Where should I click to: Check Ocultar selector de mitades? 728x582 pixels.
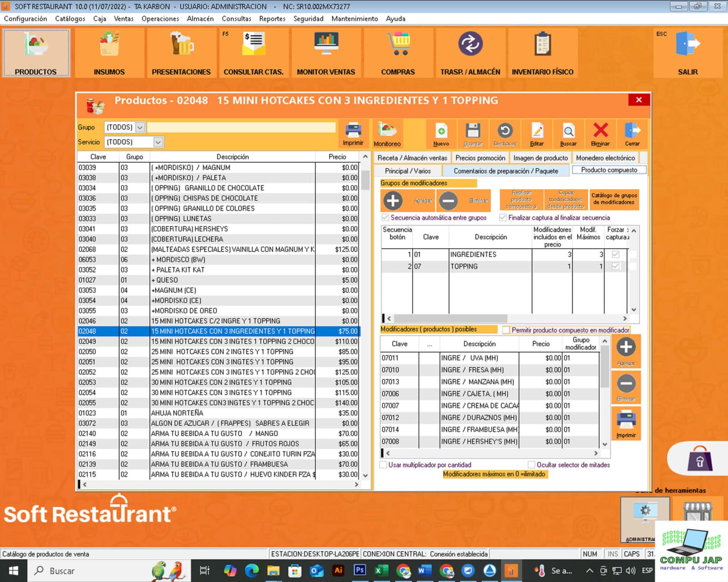tap(531, 465)
